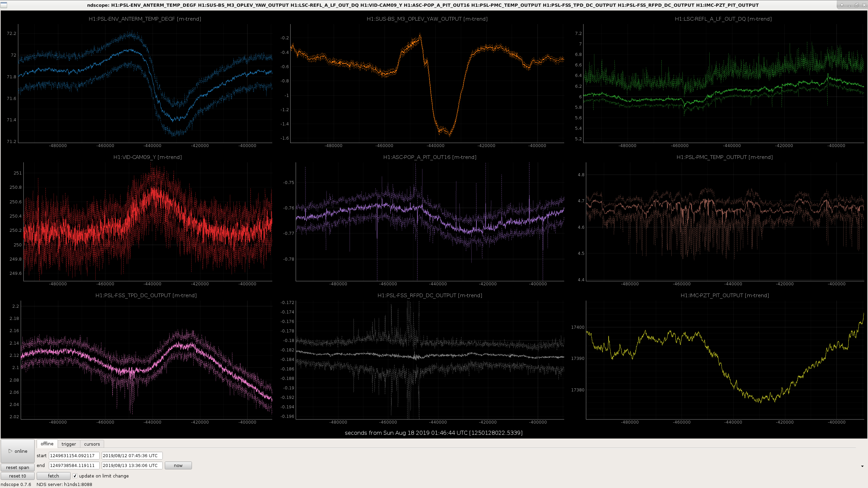Focus the end GPS time field

pos(74,465)
